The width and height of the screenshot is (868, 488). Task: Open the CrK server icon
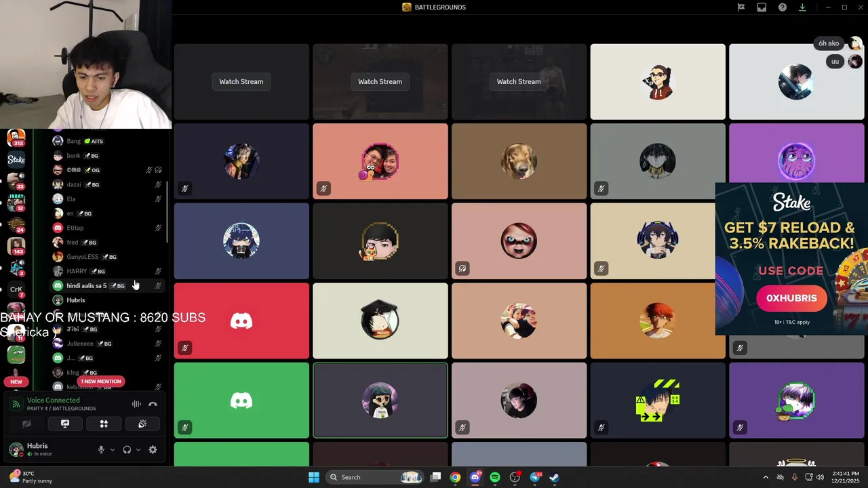[16, 289]
